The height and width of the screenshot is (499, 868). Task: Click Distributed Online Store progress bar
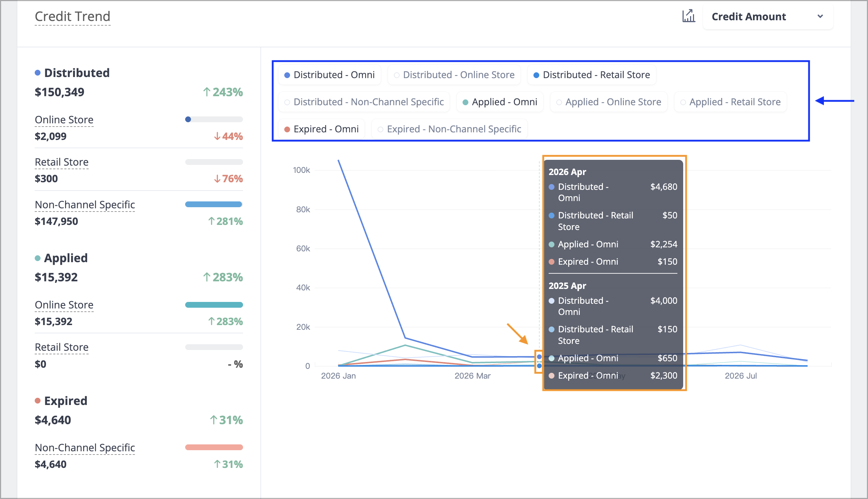tap(214, 119)
